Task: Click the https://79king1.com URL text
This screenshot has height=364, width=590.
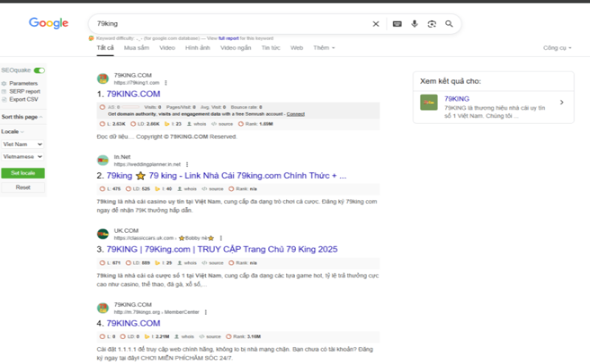Action: coord(136,83)
